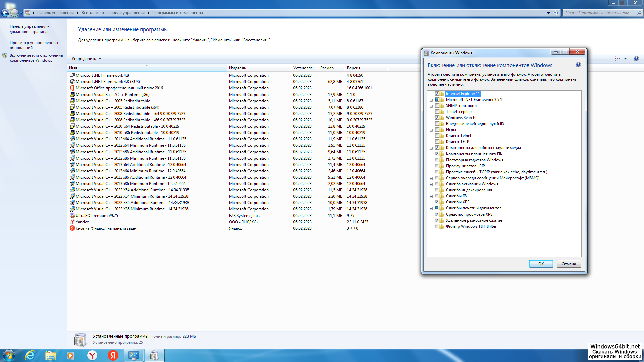644x362 pixels.
Task: Disable the Службы XPS checkbox
Action: click(x=437, y=202)
